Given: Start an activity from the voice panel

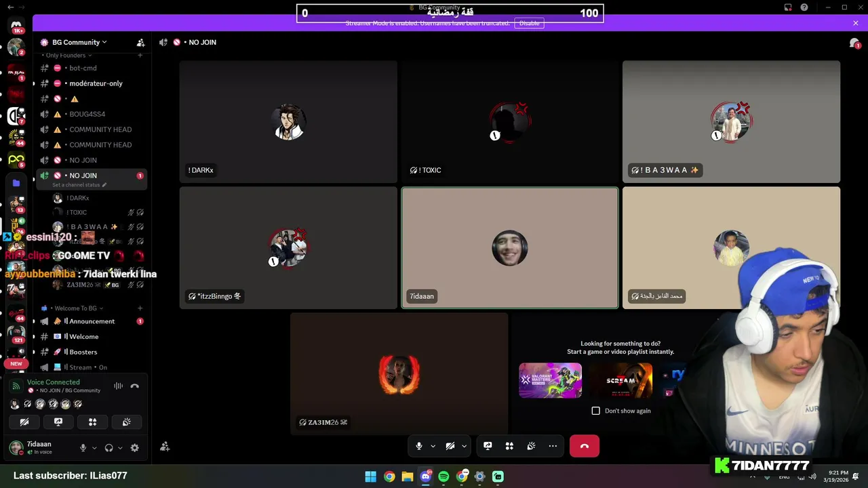Looking at the screenshot, I should point(92,422).
